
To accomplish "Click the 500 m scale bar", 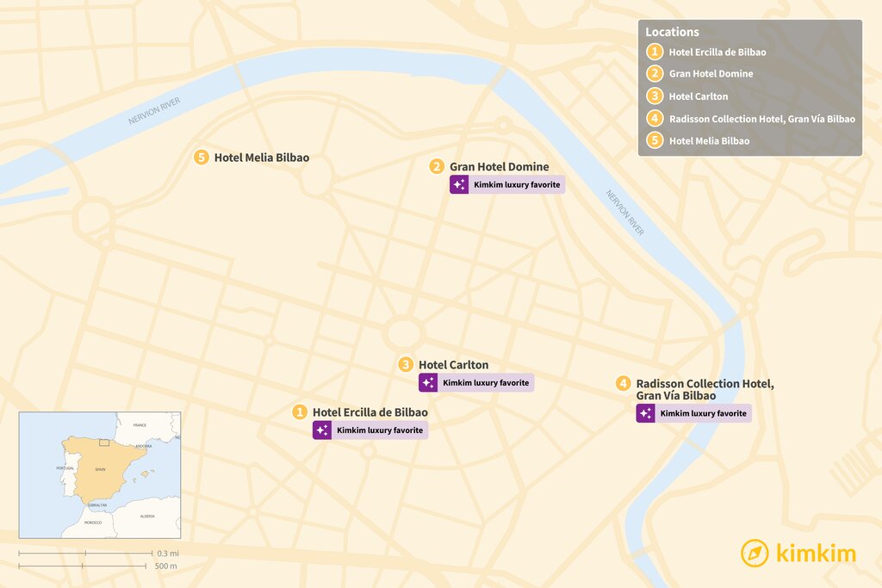I will click(x=84, y=566).
